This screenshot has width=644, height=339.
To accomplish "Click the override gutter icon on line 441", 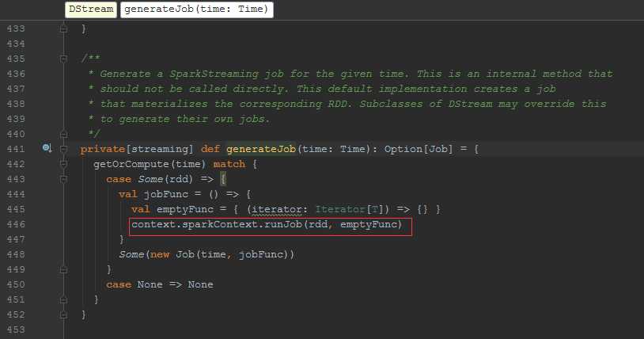I will pos(47,148).
